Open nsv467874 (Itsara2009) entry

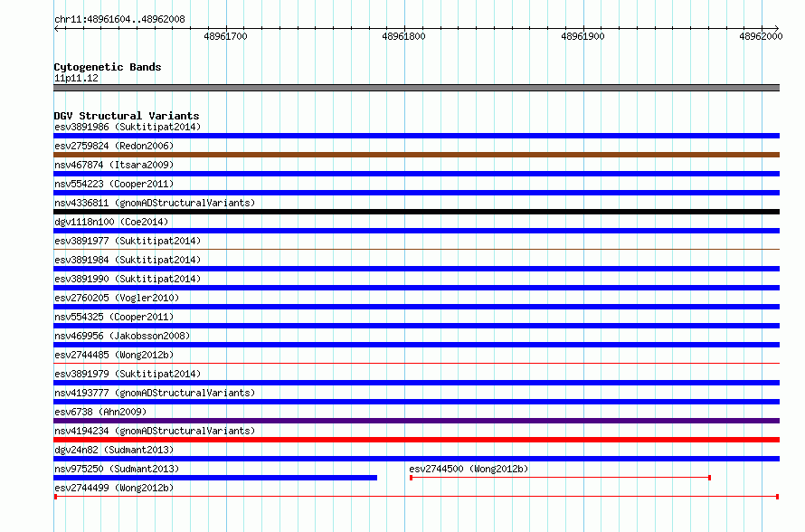(x=114, y=165)
